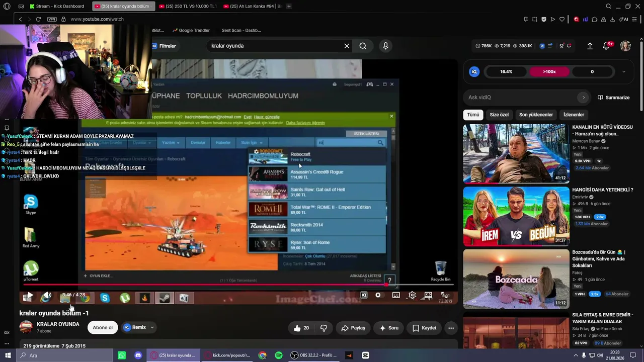
Task: Expand the Remix dropdown arrow
Action: (x=152, y=327)
